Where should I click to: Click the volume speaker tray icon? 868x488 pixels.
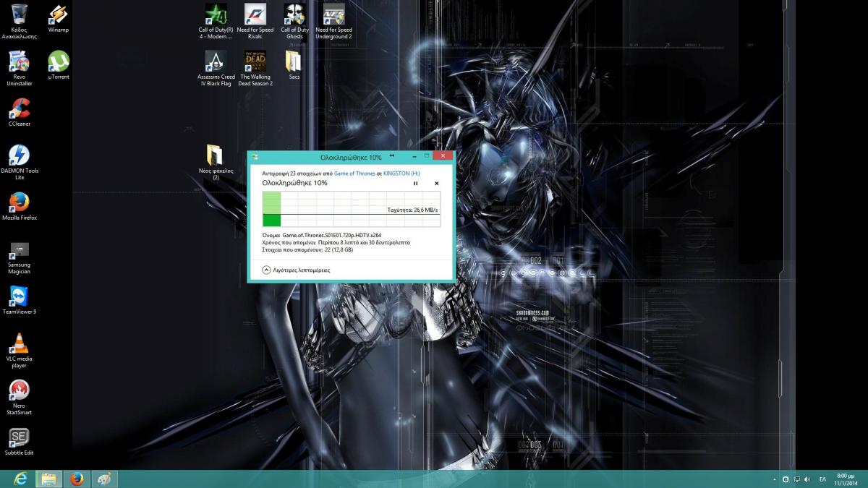(x=807, y=479)
